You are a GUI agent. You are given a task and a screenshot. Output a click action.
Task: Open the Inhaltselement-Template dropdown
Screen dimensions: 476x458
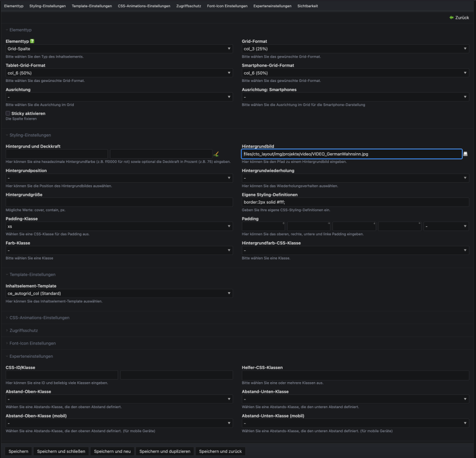[119, 294]
